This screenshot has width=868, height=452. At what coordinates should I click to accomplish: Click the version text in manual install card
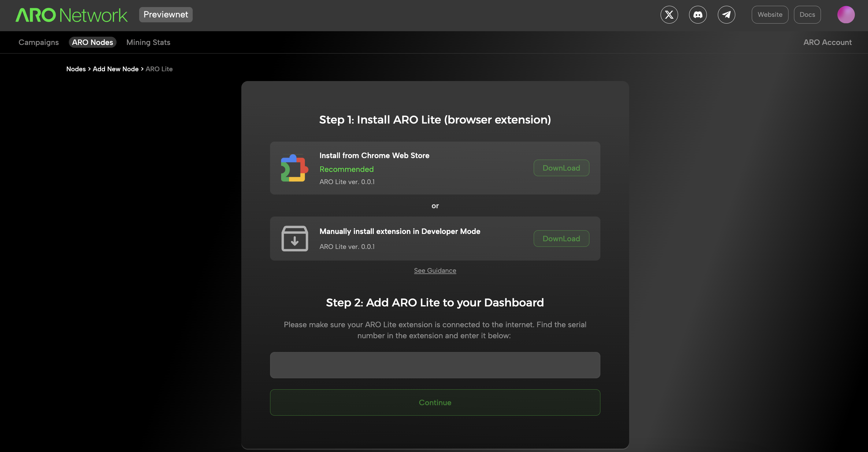347,247
